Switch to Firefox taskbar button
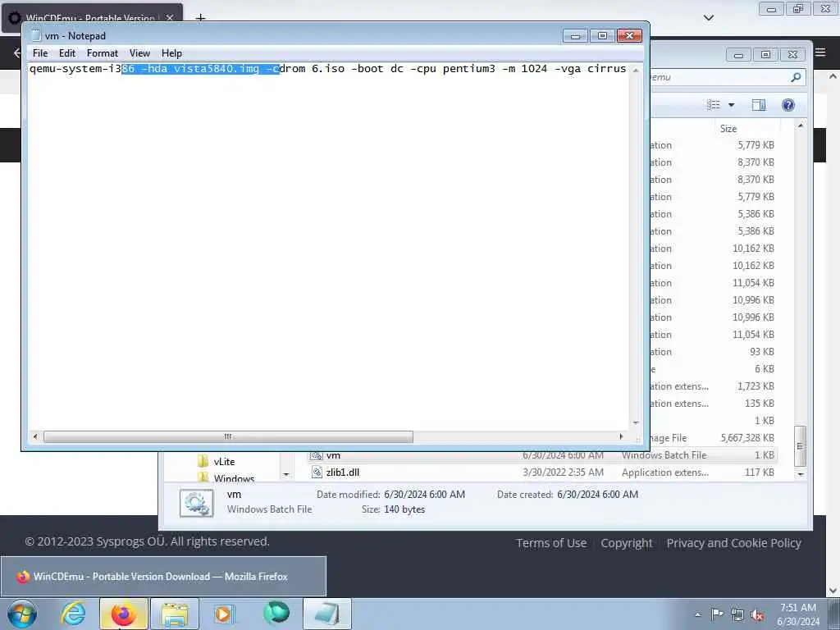Screen dimensions: 840x630 (124, 614)
